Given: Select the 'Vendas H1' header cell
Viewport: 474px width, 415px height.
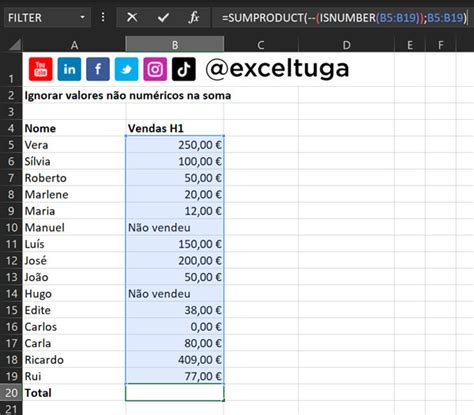Looking at the screenshot, I should coord(175,128).
